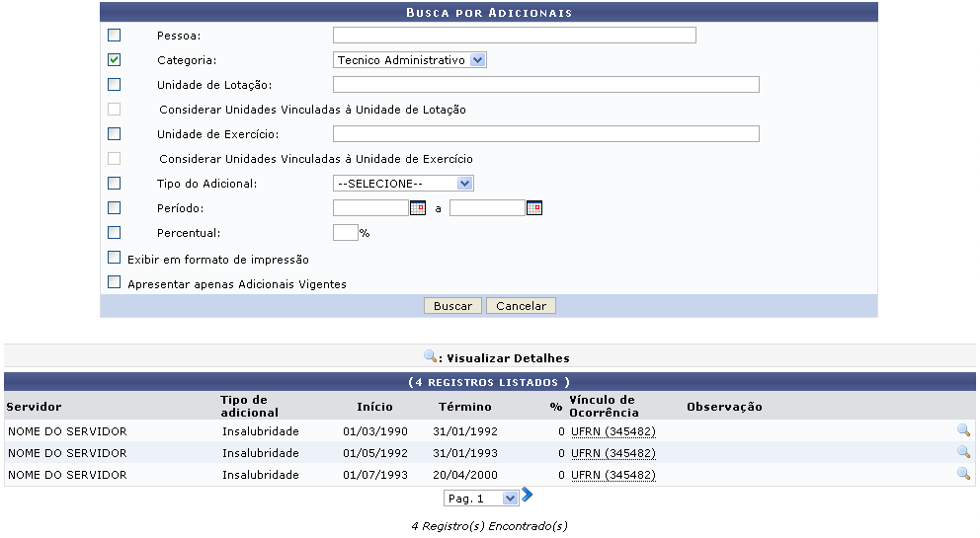View details of the 01/03/1990 Insalubridade record
The image size is (980, 538).
(963, 431)
